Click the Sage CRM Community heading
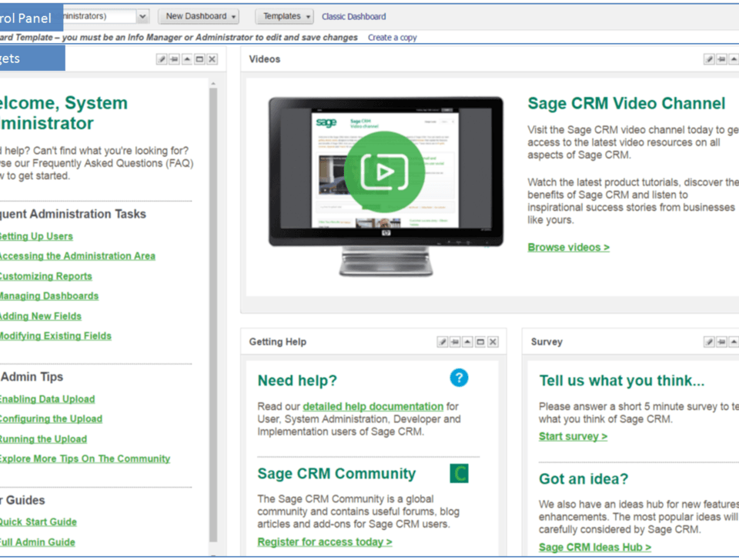The width and height of the screenshot is (739, 560). click(336, 474)
